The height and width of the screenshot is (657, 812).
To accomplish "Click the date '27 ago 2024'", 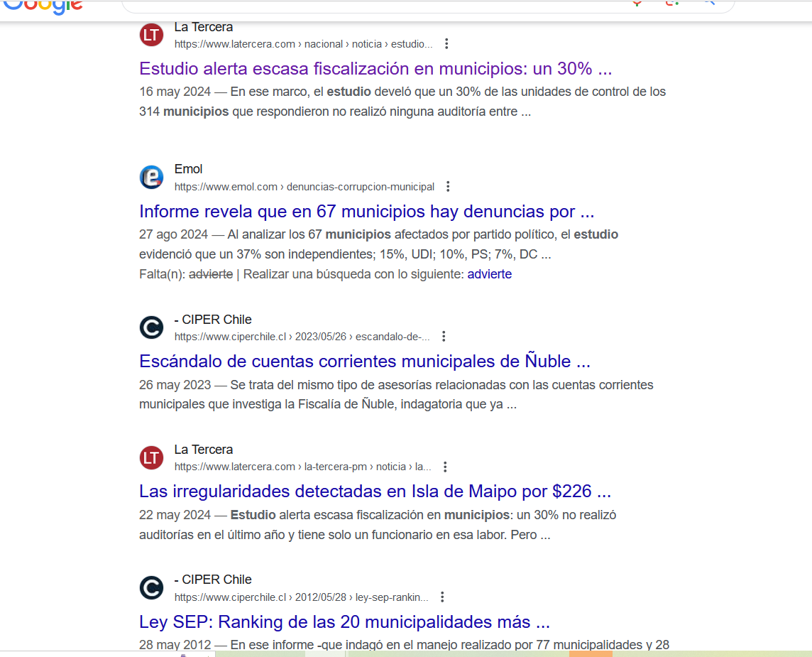I will pyautogui.click(x=173, y=234).
